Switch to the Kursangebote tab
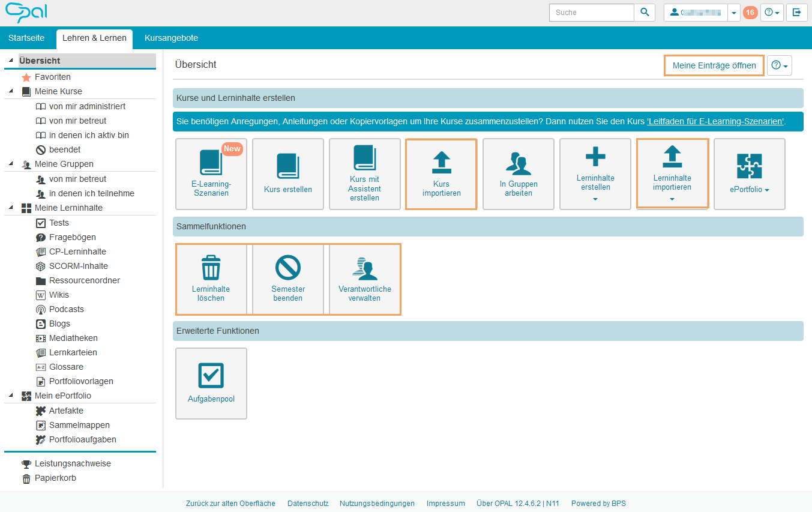 click(171, 38)
